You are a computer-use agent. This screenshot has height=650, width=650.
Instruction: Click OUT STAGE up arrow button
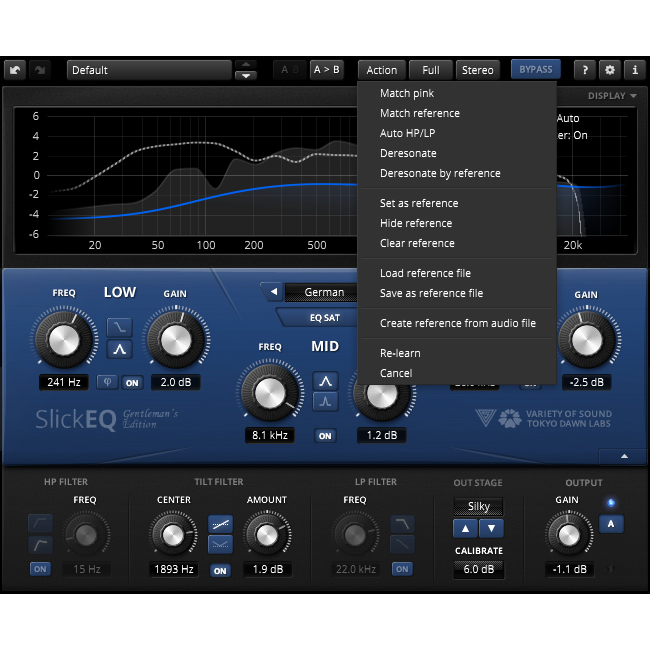[466, 529]
